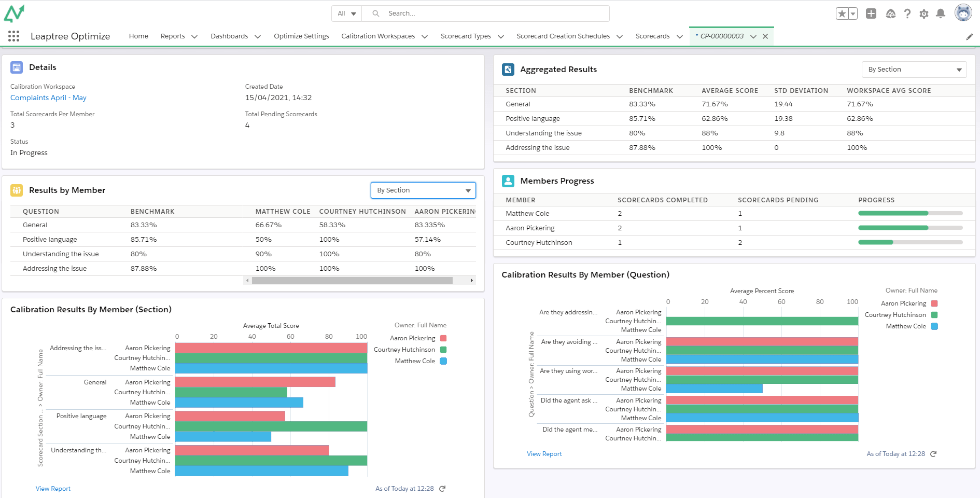Open the Favorites star icon
Image resolution: width=980 pixels, height=498 pixels.
842,14
